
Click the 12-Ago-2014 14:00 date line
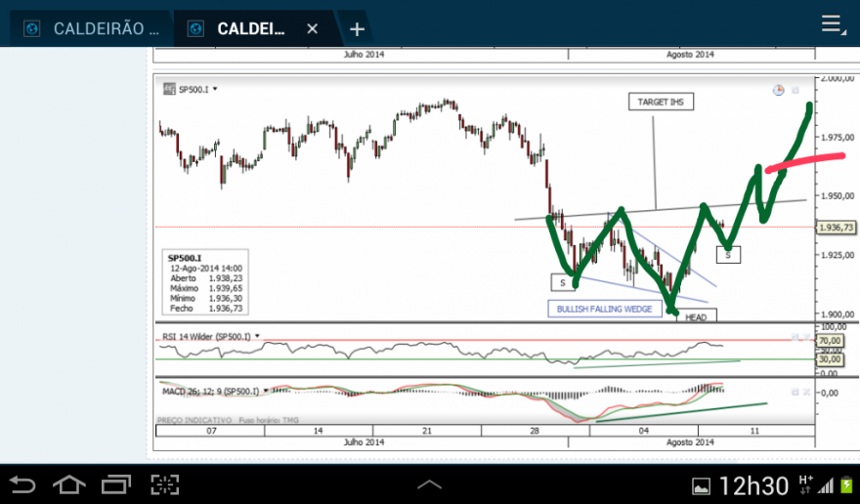205,269
